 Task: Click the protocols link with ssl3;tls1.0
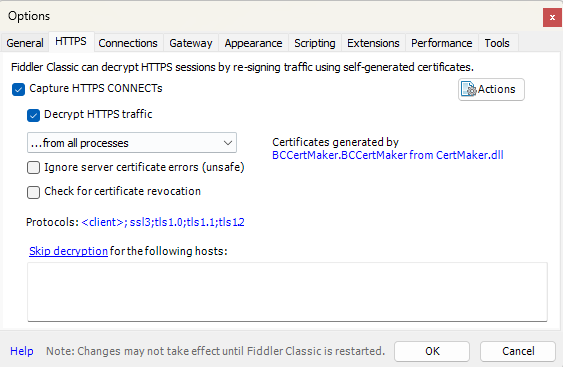(163, 222)
